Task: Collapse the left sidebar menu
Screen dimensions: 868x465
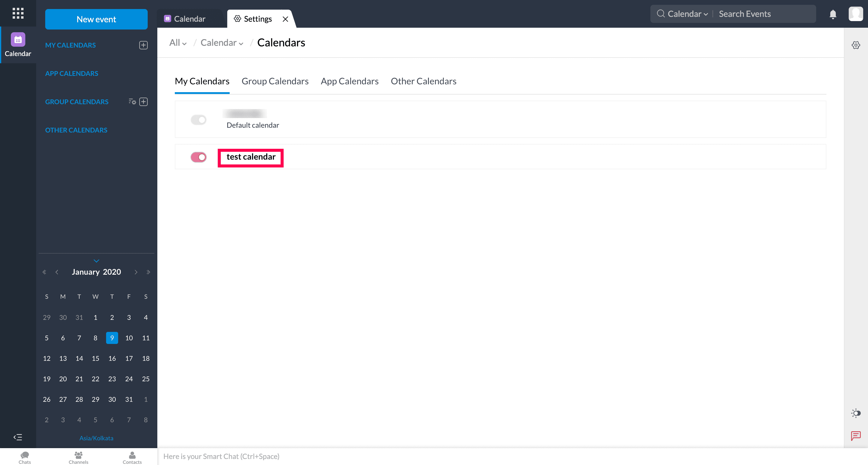Action: coord(18,437)
